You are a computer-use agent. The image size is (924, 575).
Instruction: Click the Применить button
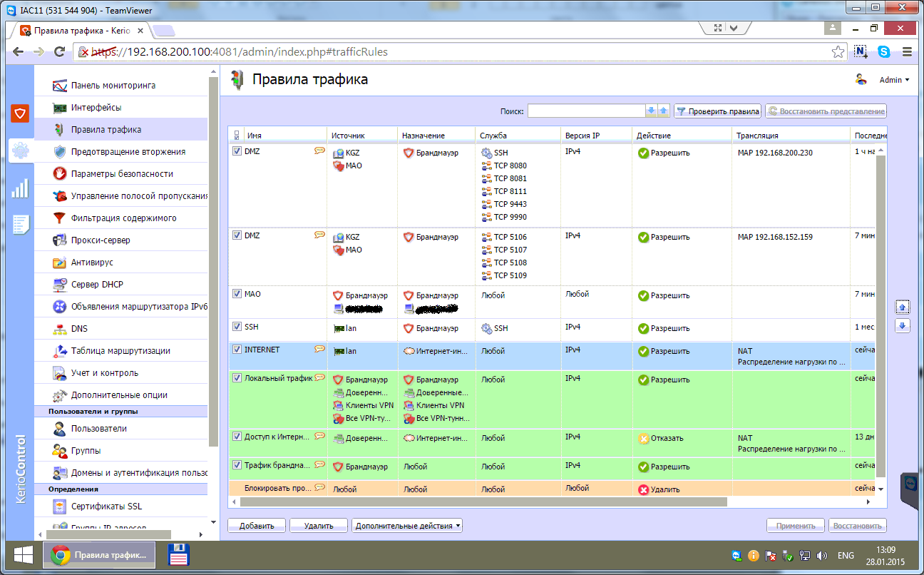tap(796, 526)
